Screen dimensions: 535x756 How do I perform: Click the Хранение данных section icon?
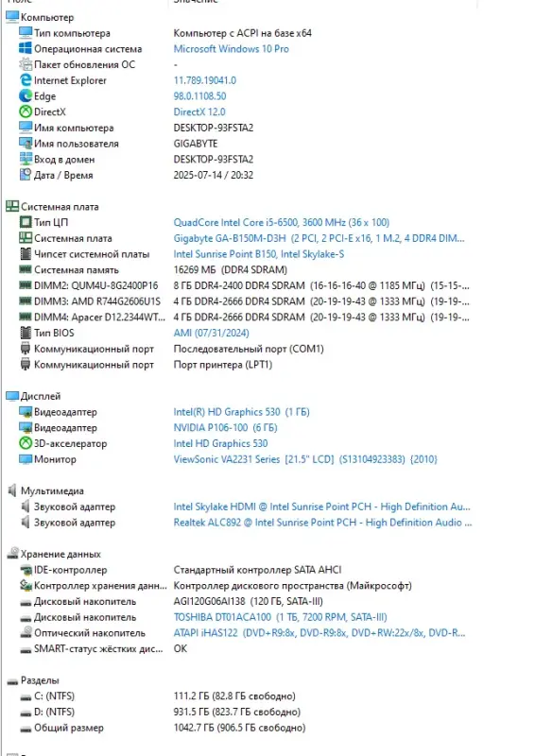pos(12,554)
